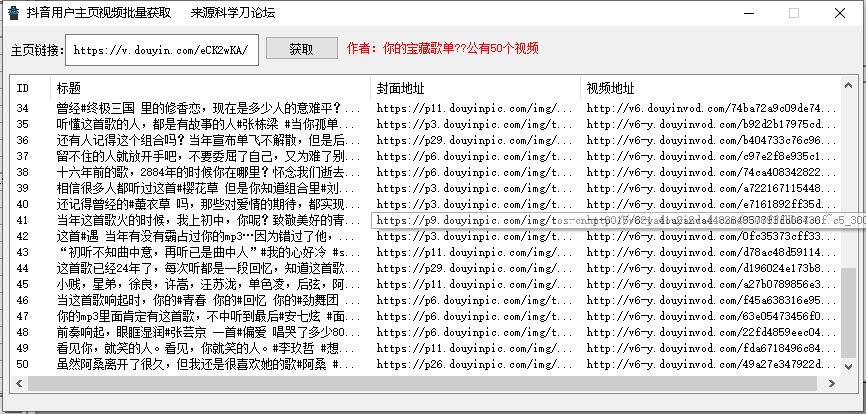Image resolution: width=866 pixels, height=414 pixels.
Task: Click video address starting b92d2b17975cd
Action: (711, 124)
